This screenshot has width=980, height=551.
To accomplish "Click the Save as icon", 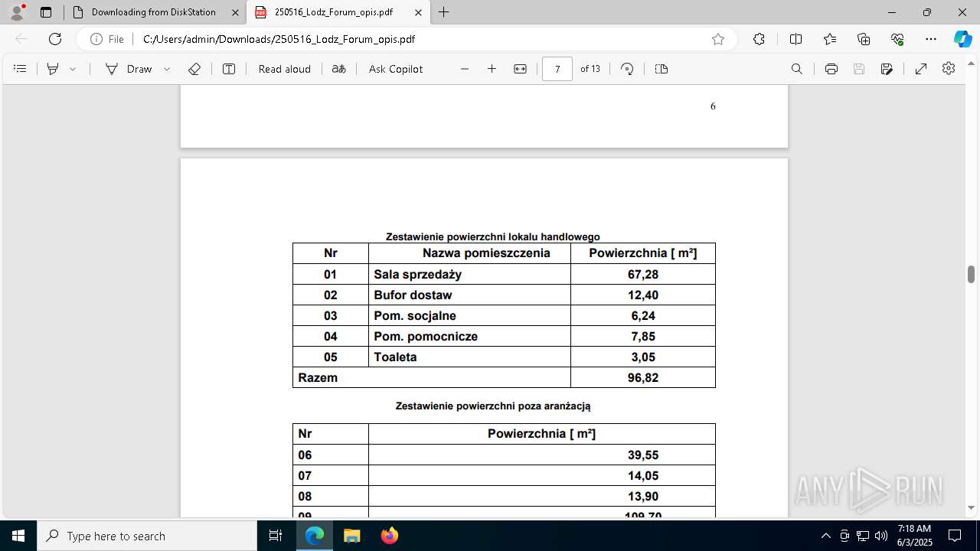I will 887,69.
